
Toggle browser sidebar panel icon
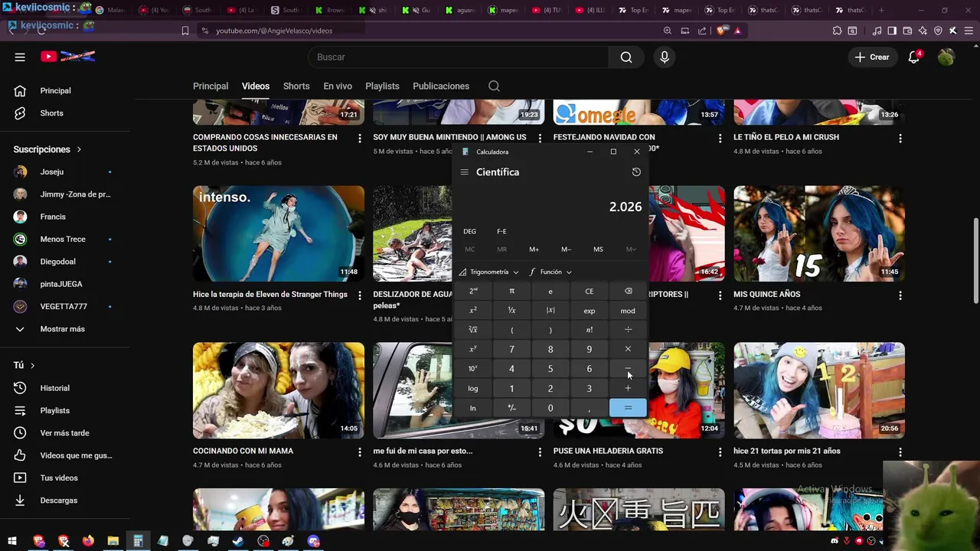click(892, 31)
